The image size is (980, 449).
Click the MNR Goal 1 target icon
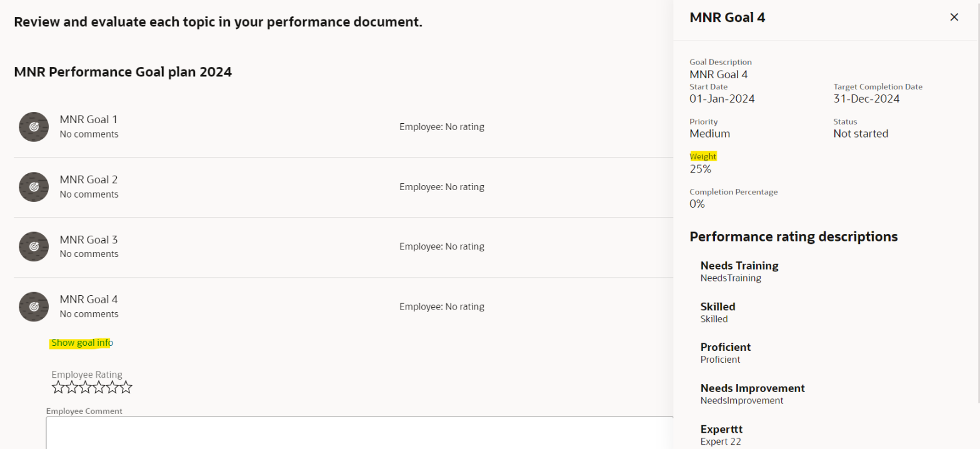pyautogui.click(x=34, y=127)
